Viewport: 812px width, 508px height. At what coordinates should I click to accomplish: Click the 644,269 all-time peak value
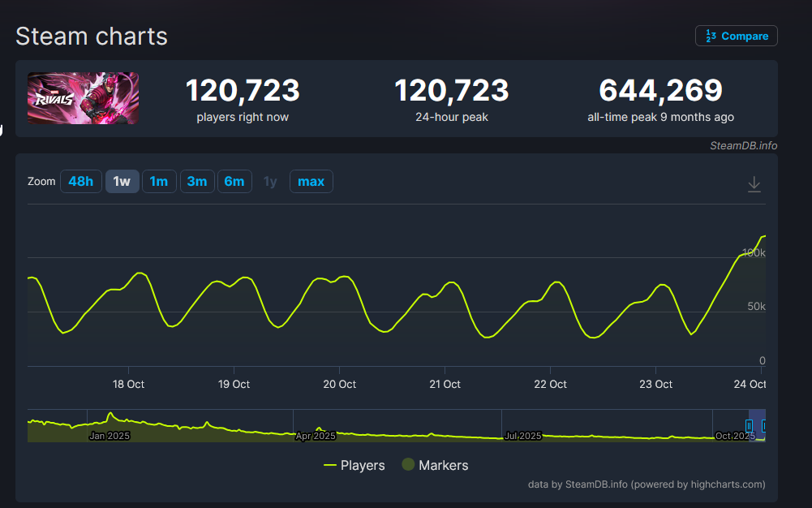(660, 91)
